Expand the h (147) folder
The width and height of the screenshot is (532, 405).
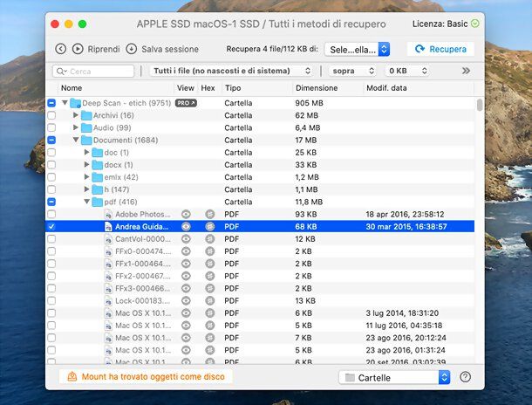(86, 189)
